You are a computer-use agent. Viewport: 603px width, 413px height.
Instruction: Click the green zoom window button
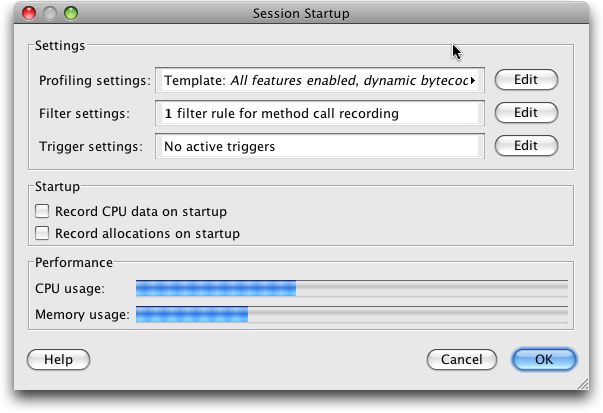pyautogui.click(x=70, y=14)
